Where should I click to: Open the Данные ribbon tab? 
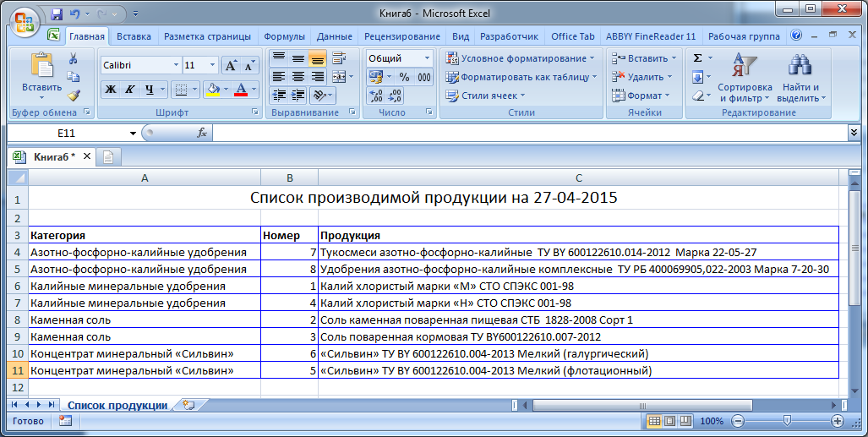[x=335, y=36]
